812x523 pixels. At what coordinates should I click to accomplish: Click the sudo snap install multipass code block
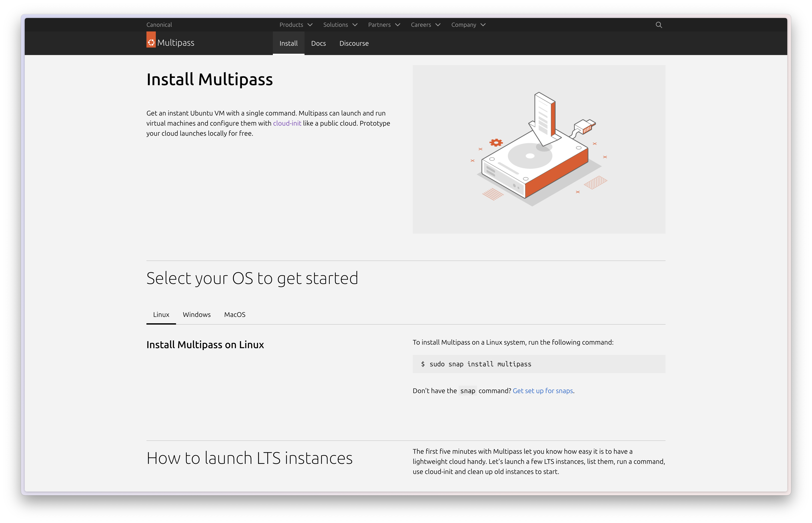539,364
